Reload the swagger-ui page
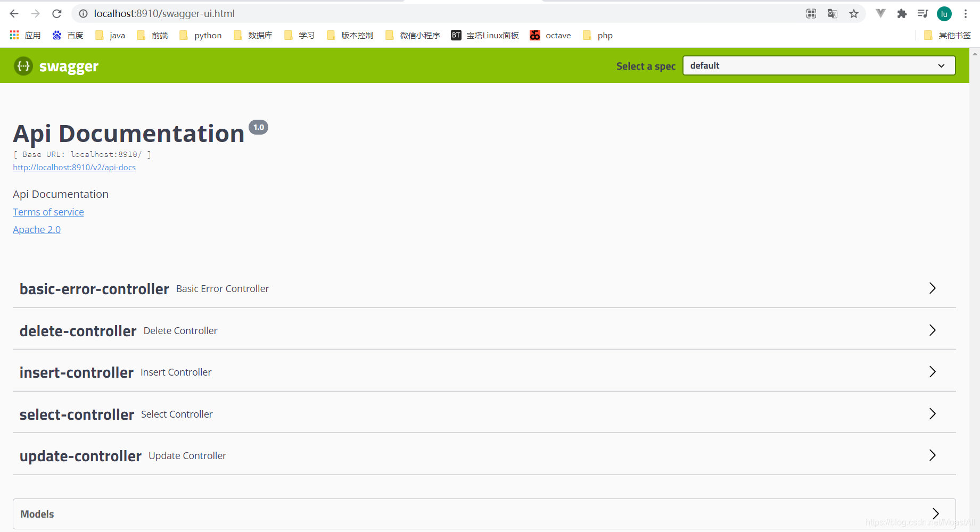The height and width of the screenshot is (532, 980). point(57,14)
